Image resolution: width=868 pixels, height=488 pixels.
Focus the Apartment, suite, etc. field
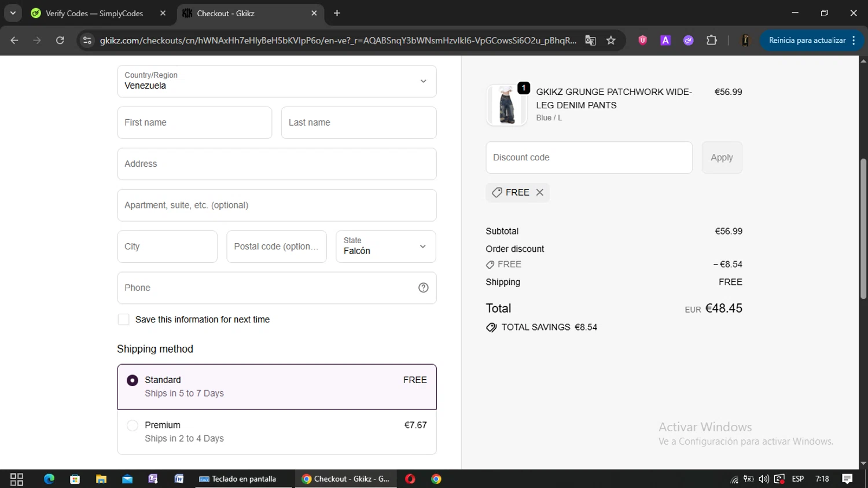tap(277, 206)
